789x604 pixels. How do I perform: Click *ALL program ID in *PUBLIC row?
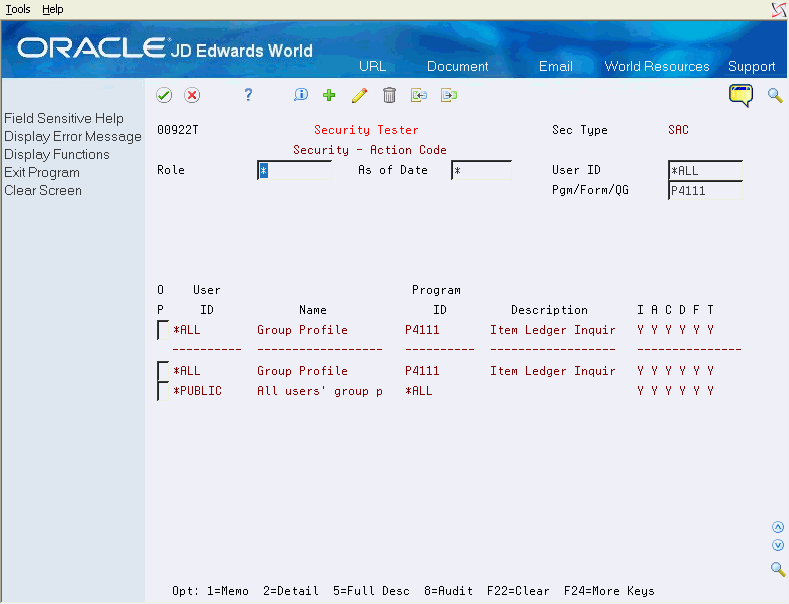point(419,391)
